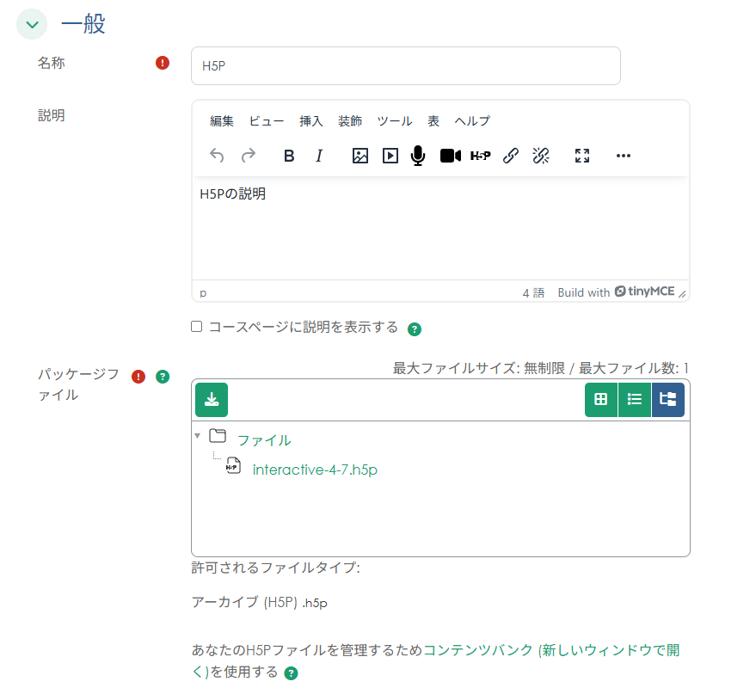Start audio recording with the microphone icon
Viewport: 756px width, 700px height.
coord(418,156)
